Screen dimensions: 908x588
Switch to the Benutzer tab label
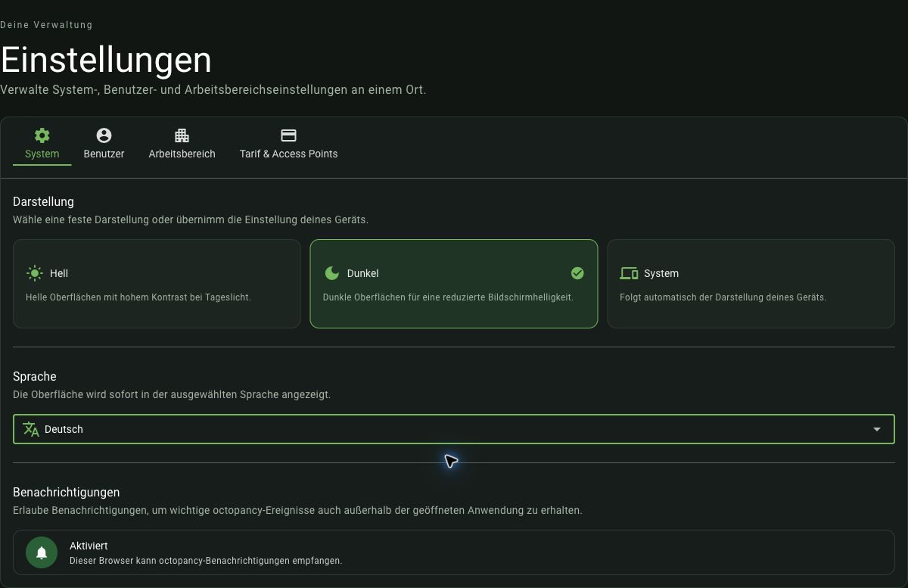(x=104, y=154)
